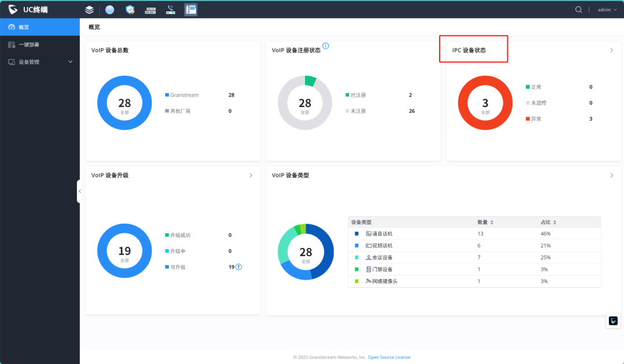Sort device table by 占比 column
The height and width of the screenshot is (364, 624).
(x=548, y=222)
